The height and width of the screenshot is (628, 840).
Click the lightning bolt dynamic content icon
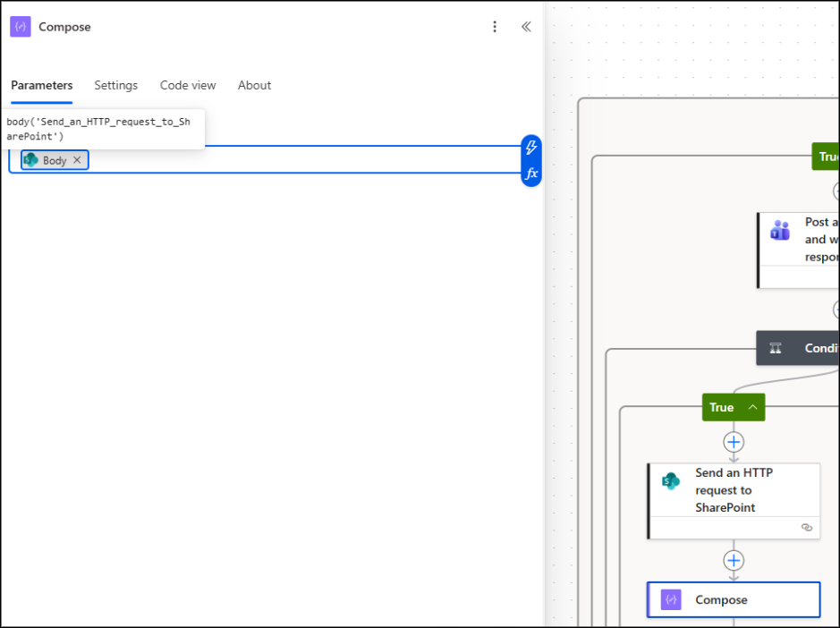pyautogui.click(x=530, y=148)
